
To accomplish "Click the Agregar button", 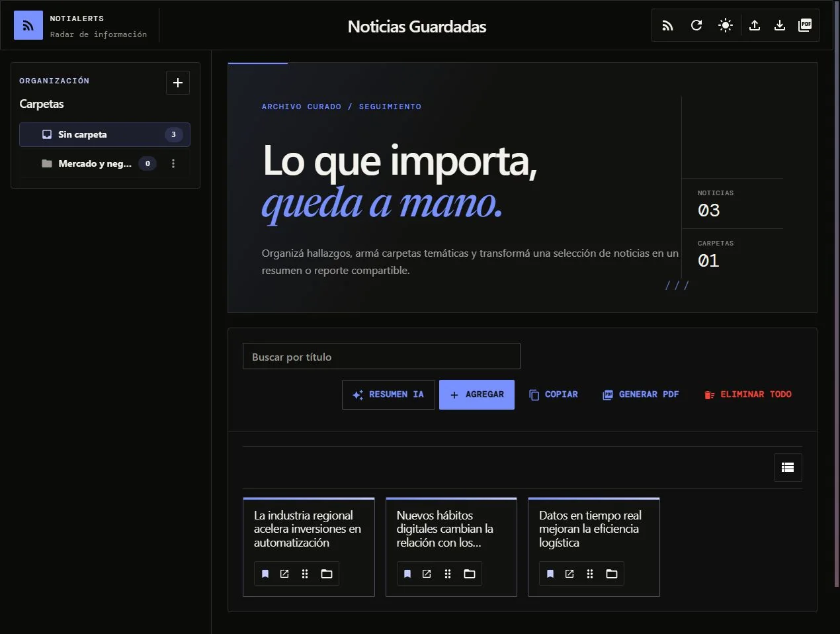I will [477, 394].
